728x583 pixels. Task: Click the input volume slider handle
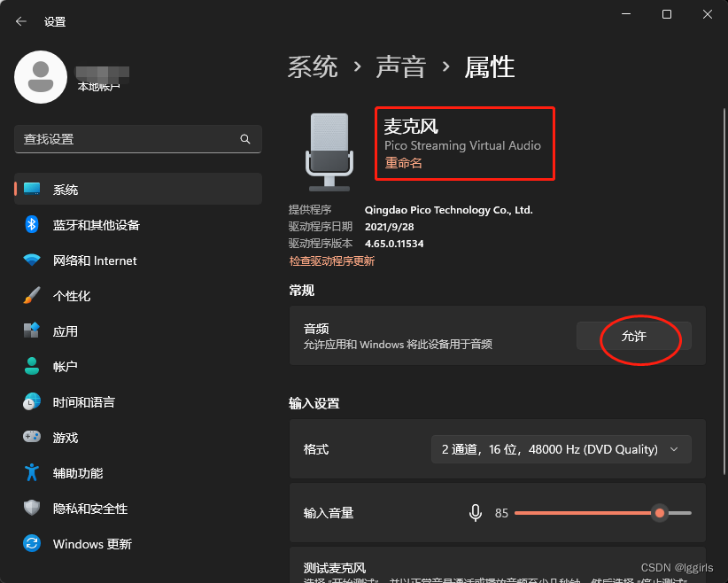(659, 513)
